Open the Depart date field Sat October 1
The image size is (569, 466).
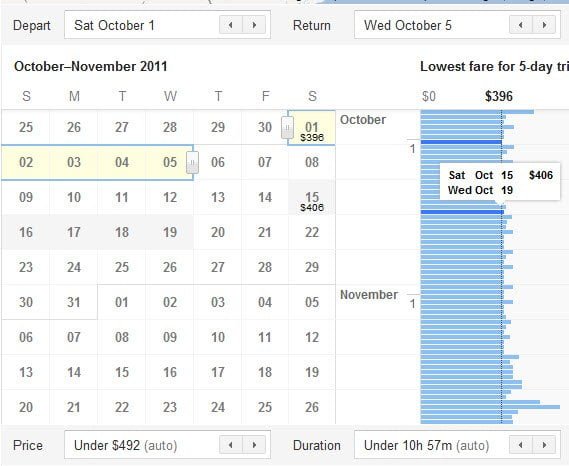pyautogui.click(x=167, y=25)
